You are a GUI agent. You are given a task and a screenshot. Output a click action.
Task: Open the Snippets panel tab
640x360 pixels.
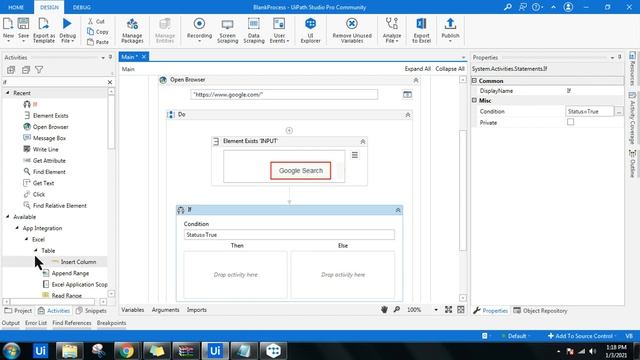click(x=91, y=311)
